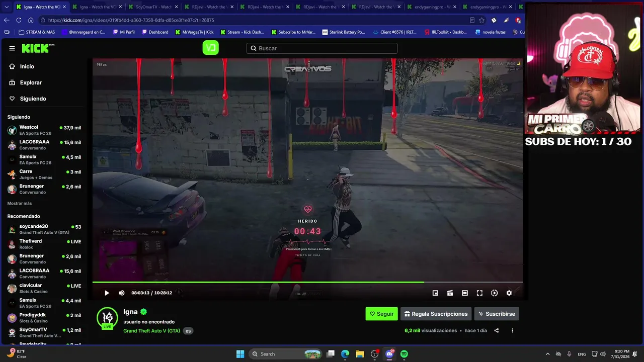Open the video three-dot options menu
The image size is (644, 362).
(x=512, y=330)
